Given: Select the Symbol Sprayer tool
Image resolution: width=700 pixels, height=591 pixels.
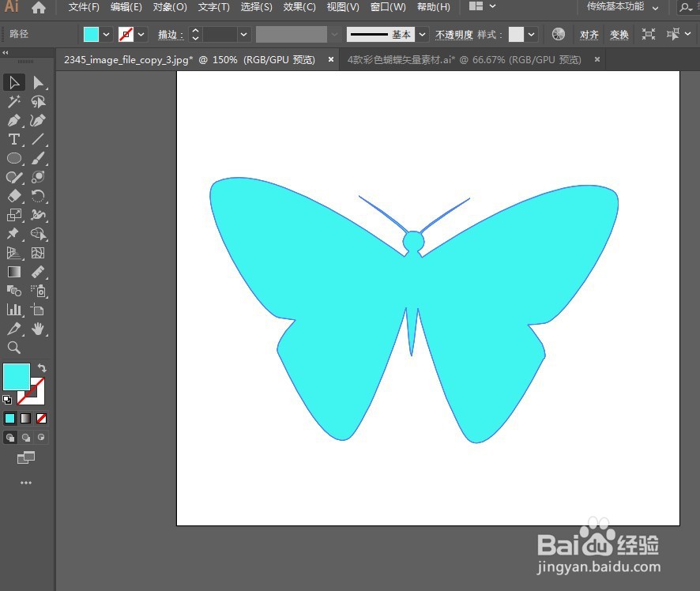Looking at the screenshot, I should click(38, 291).
